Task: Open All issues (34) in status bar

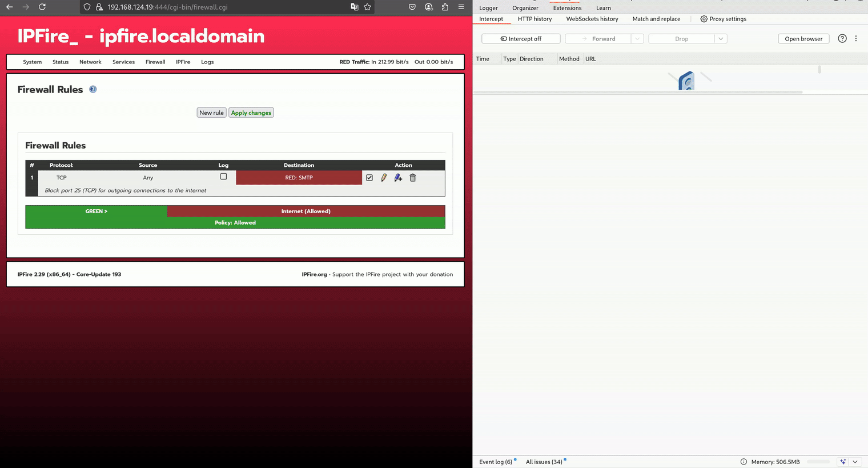Action: (544, 462)
